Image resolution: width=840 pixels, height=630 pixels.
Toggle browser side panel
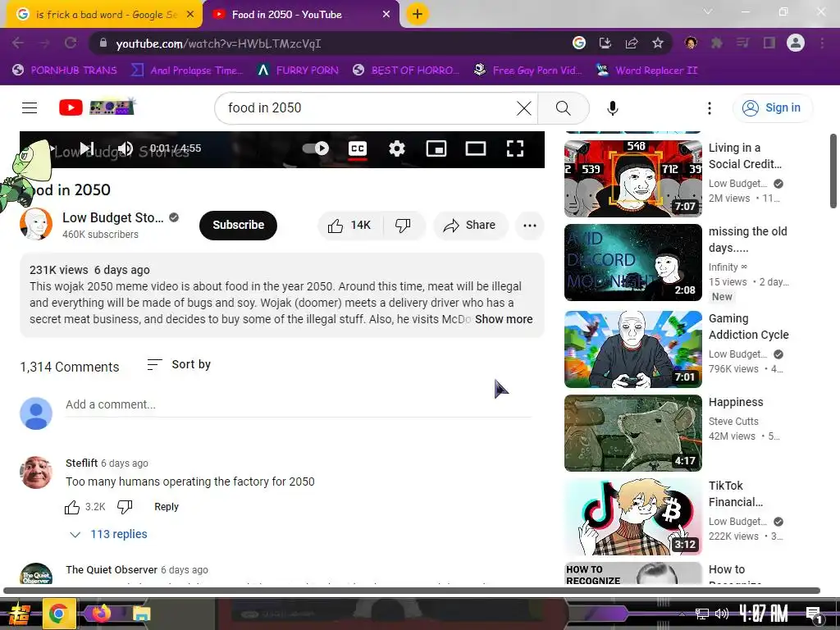(x=769, y=43)
